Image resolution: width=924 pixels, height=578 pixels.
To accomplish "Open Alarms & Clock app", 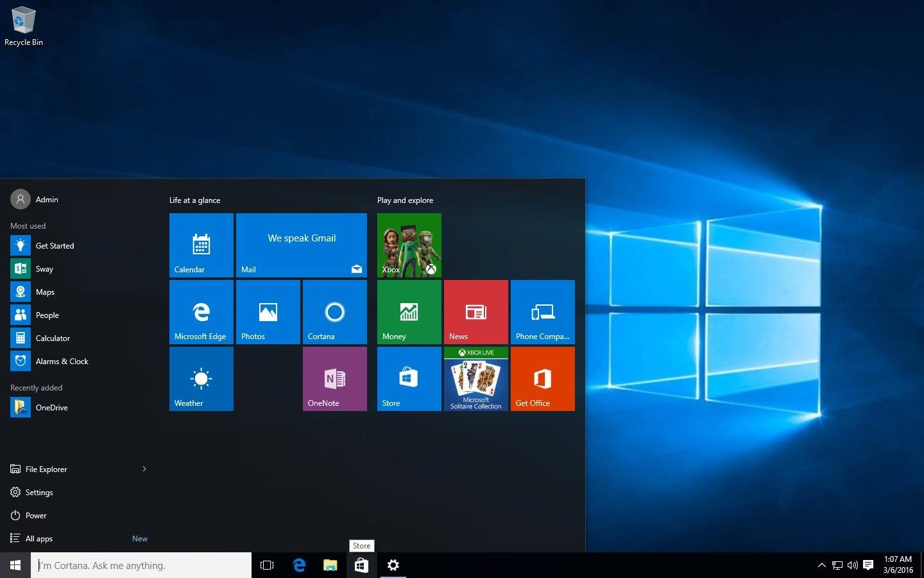I will (80, 361).
